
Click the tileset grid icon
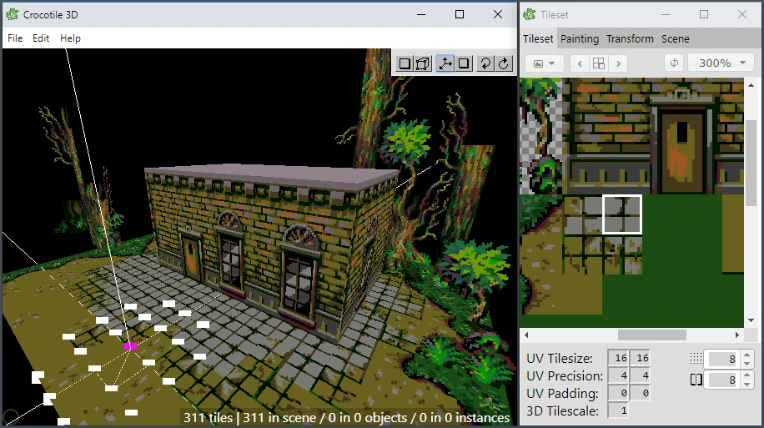[x=599, y=63]
